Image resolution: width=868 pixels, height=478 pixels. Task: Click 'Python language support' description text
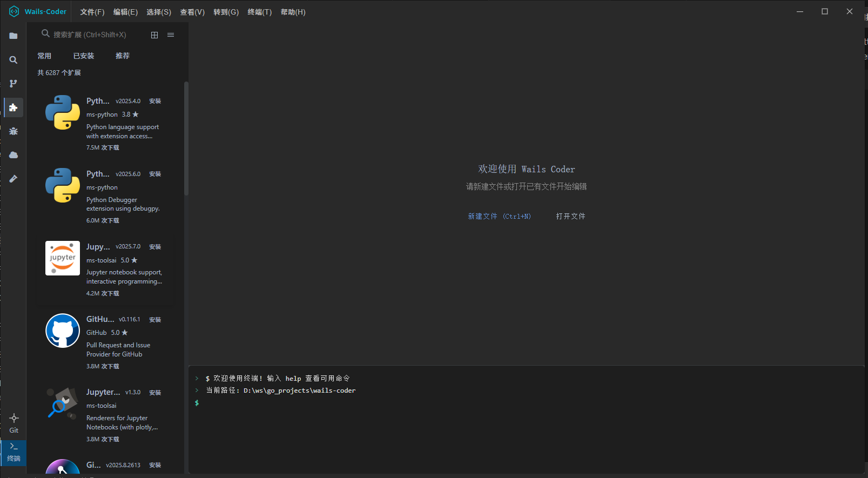coord(123,132)
